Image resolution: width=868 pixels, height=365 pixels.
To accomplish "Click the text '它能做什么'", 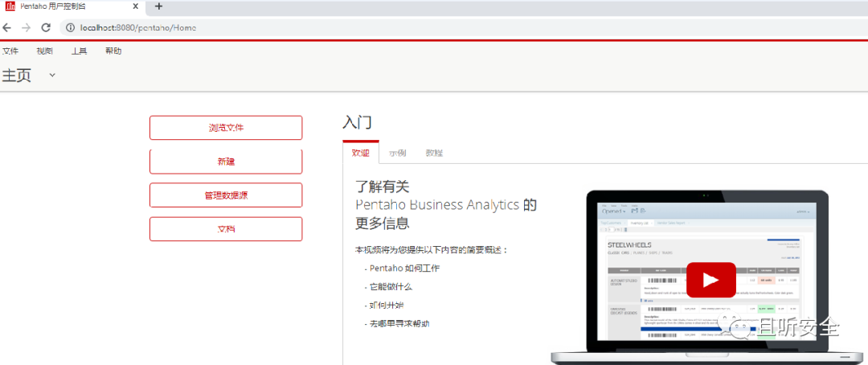I will (x=391, y=287).
